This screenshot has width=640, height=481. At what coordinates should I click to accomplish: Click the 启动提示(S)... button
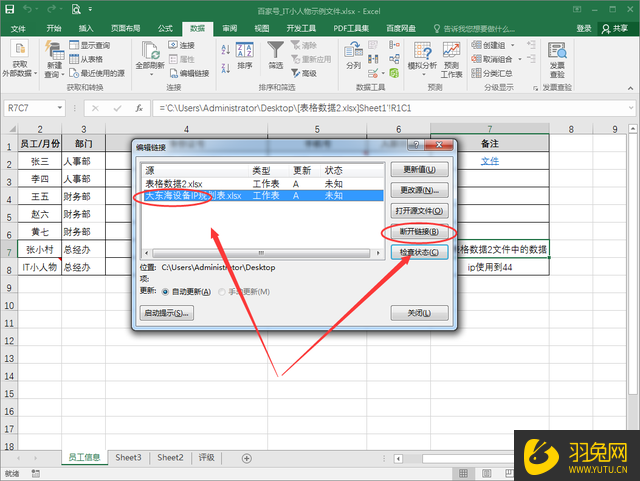167,313
